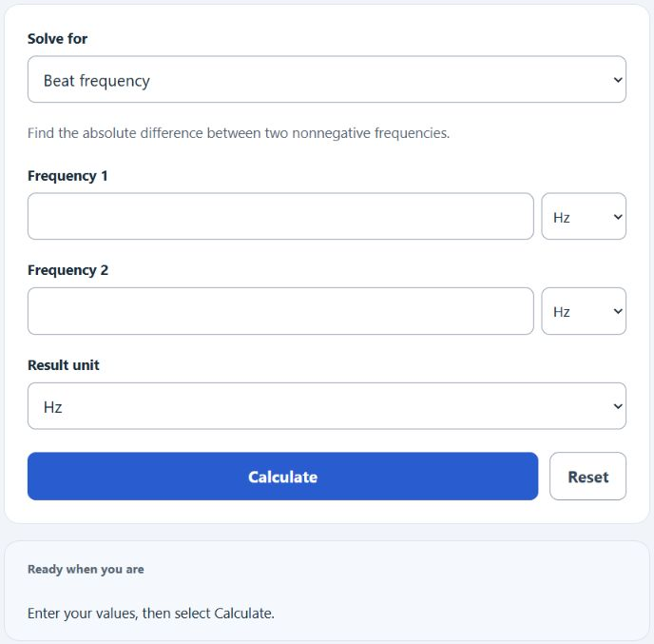Expand the Result unit dropdown set to Hz
Viewport: 654px width, 644px height.
(327, 405)
